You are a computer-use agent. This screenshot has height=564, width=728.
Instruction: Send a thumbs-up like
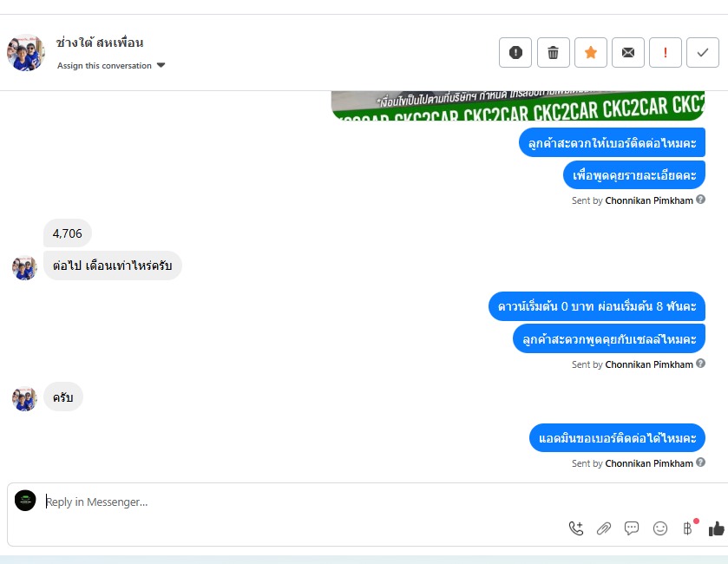click(x=717, y=528)
